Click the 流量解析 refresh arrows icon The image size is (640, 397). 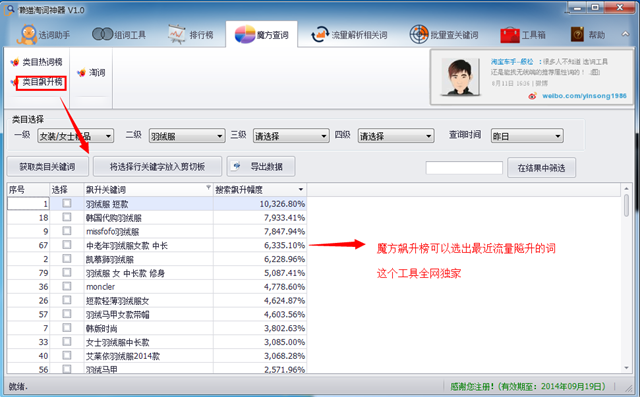coord(320,35)
